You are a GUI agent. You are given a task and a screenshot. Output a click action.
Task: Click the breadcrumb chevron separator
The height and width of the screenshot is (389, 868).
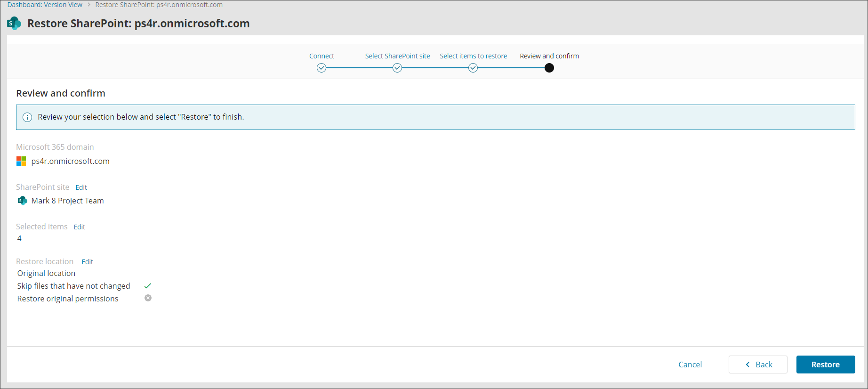[88, 5]
